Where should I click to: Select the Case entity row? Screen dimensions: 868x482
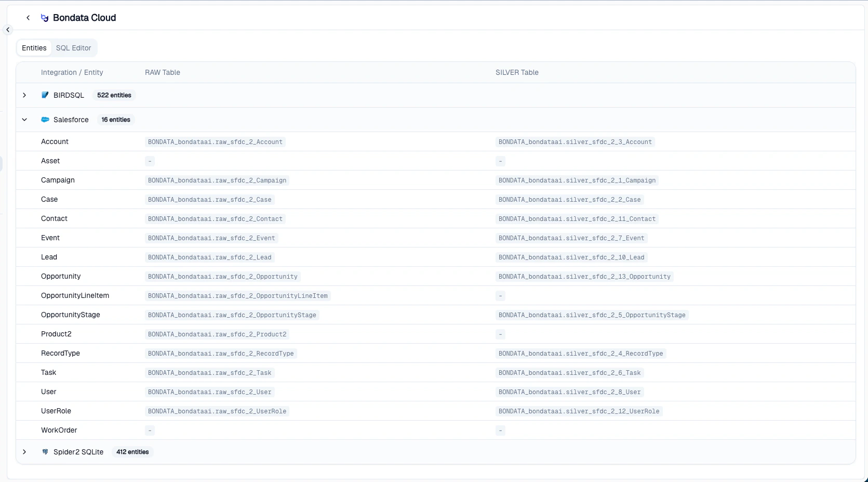point(436,199)
